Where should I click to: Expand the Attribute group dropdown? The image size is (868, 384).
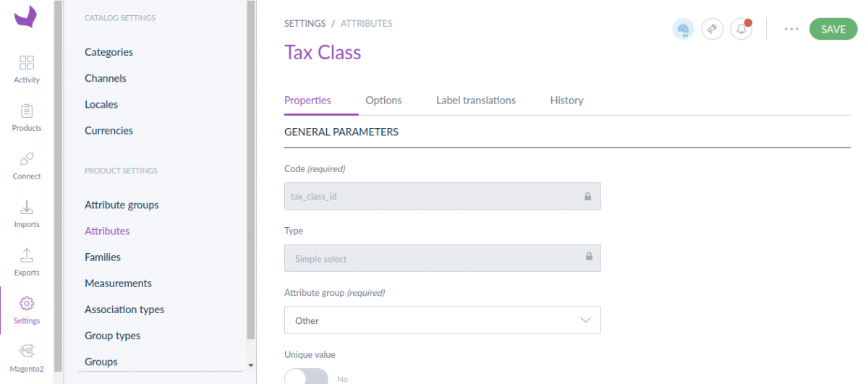point(442,320)
